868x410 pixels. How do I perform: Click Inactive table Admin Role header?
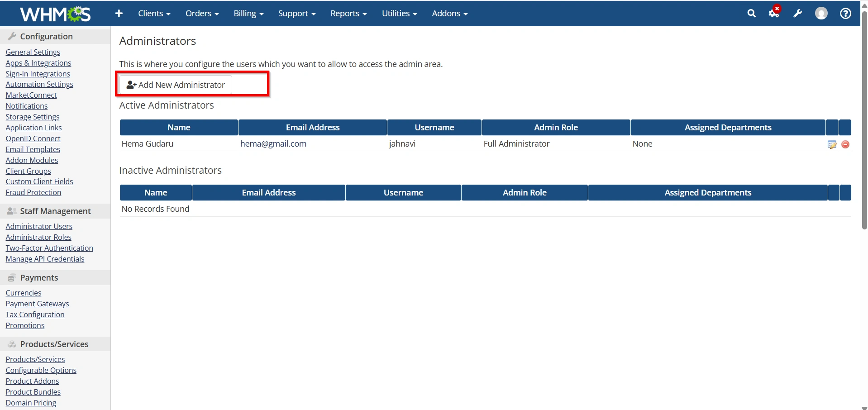pos(525,192)
